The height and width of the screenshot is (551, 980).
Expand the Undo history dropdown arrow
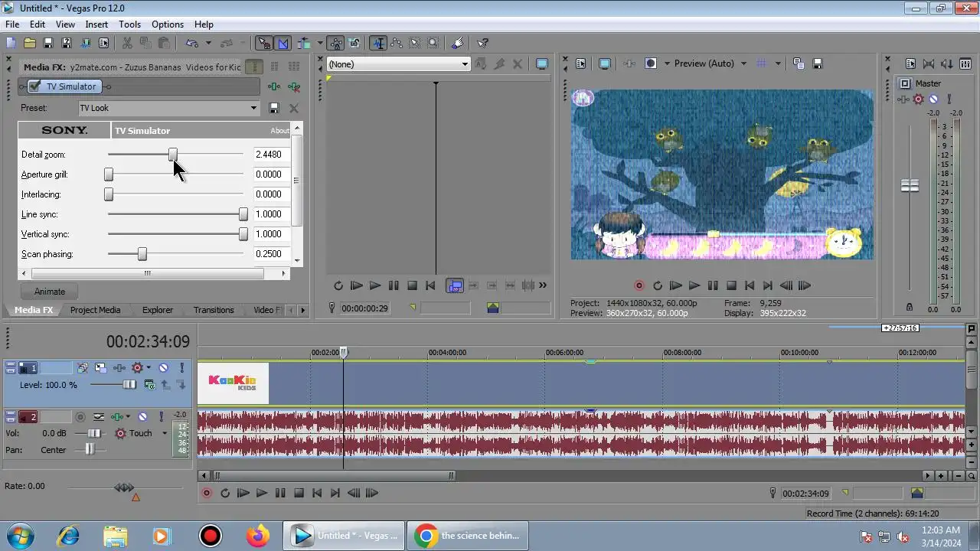click(208, 44)
